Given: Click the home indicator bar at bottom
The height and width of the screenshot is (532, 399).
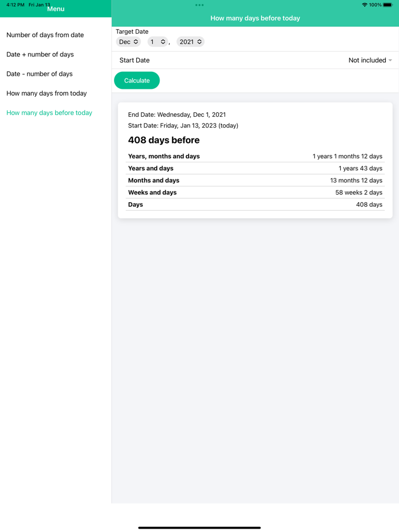Looking at the screenshot, I should click(x=199, y=527).
